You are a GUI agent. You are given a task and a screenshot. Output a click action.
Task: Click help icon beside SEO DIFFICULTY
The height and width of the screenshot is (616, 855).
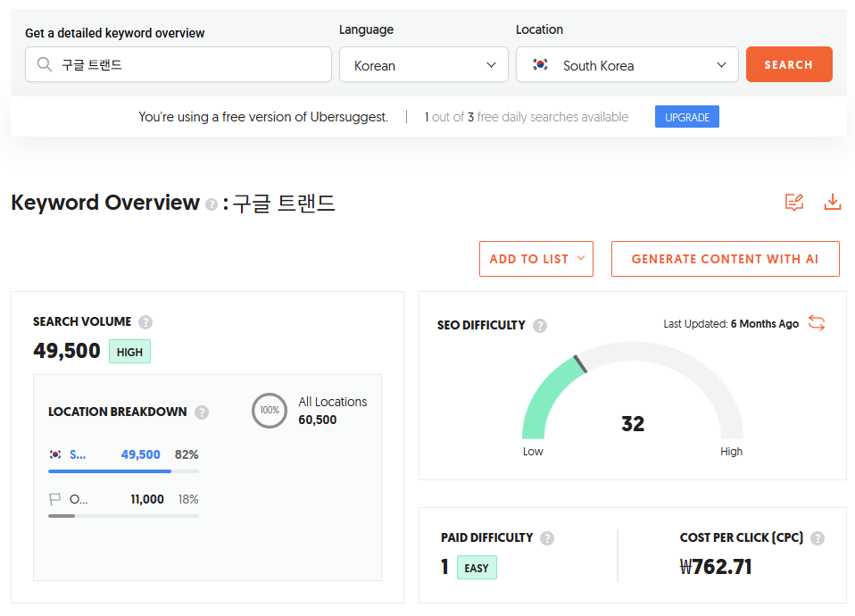540,326
